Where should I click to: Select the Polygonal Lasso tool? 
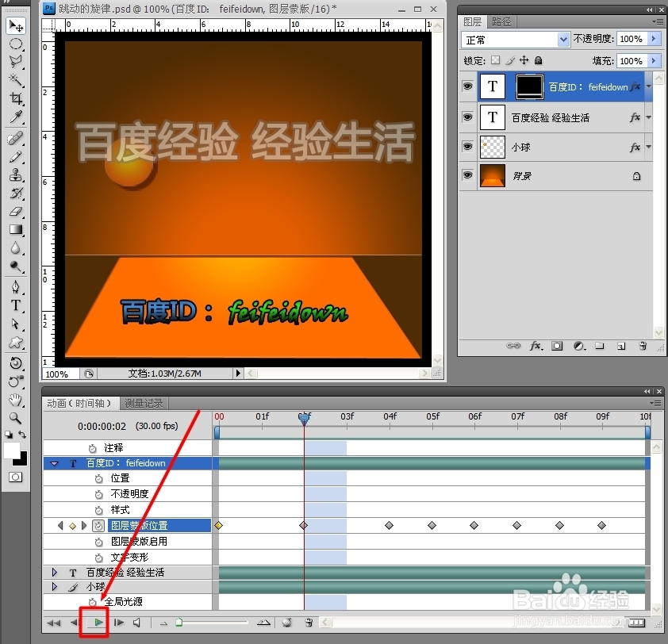pyautogui.click(x=16, y=61)
